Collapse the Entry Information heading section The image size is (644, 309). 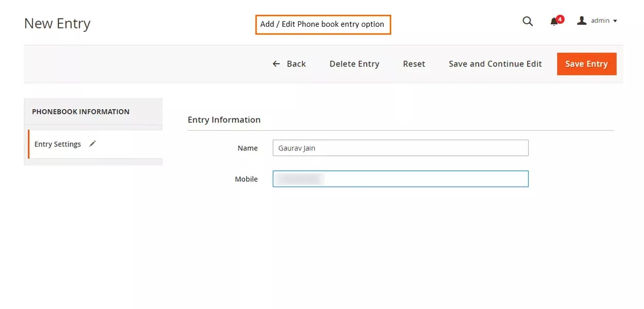pyautogui.click(x=224, y=119)
